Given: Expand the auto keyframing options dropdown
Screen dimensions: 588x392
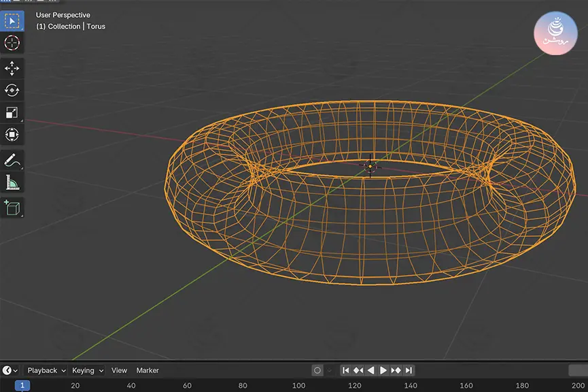Looking at the screenshot, I should (x=329, y=371).
